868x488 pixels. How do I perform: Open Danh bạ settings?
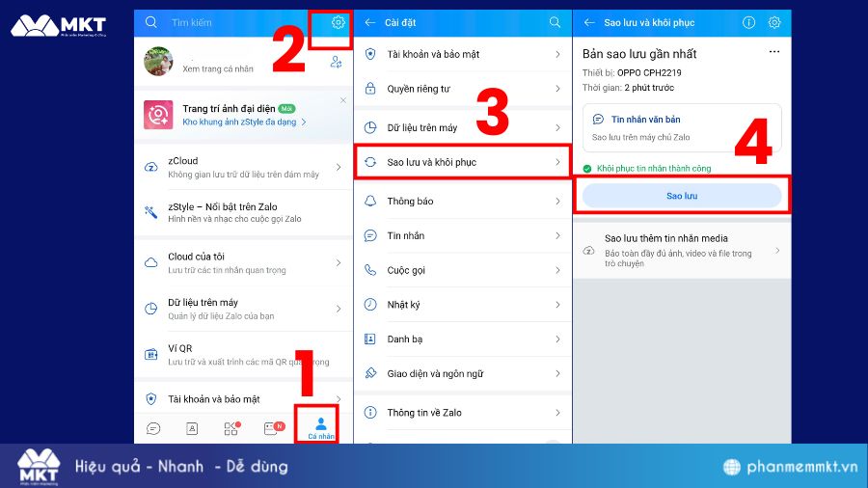[462, 339]
